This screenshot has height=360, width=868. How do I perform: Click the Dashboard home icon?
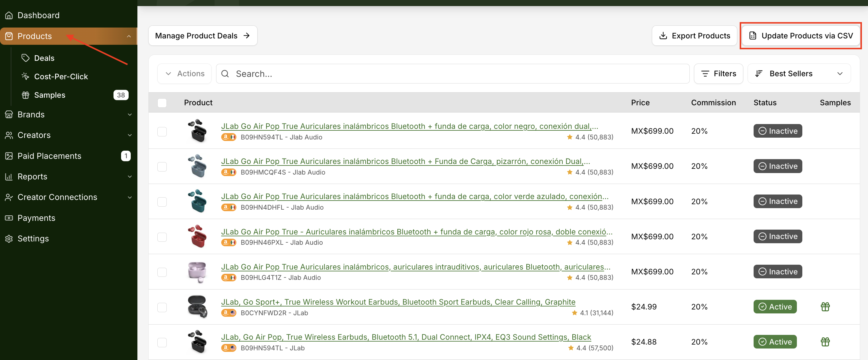(x=9, y=15)
